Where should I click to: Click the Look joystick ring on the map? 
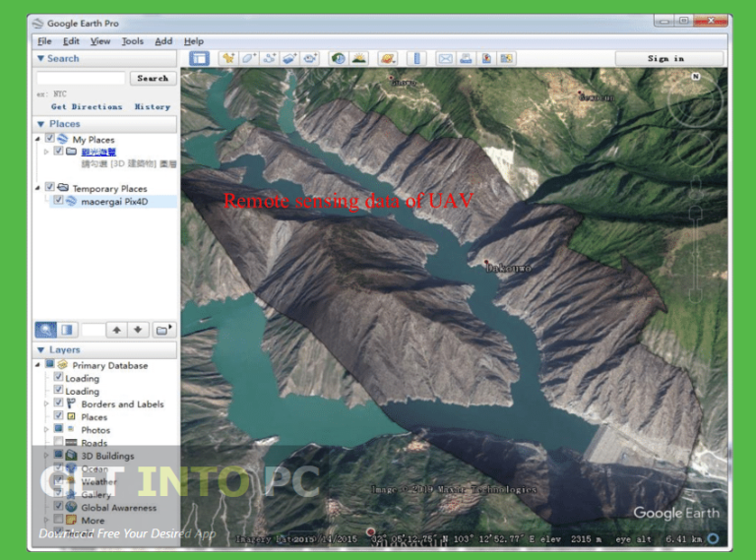(695, 102)
